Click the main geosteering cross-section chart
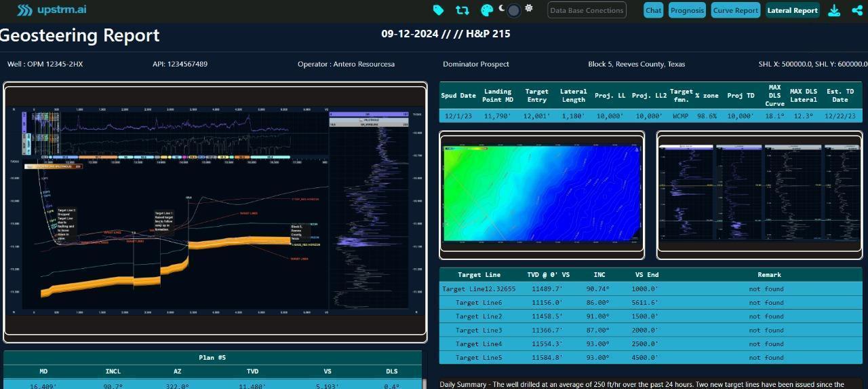 coord(215,212)
